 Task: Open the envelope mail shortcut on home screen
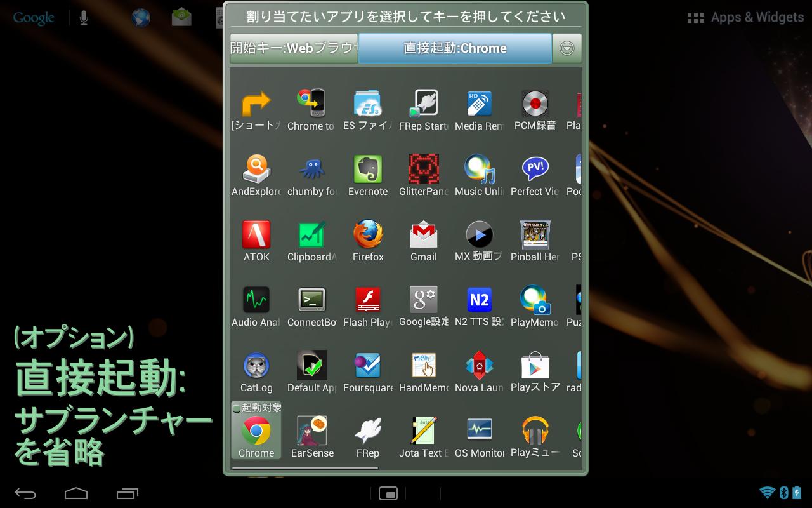pos(181,17)
